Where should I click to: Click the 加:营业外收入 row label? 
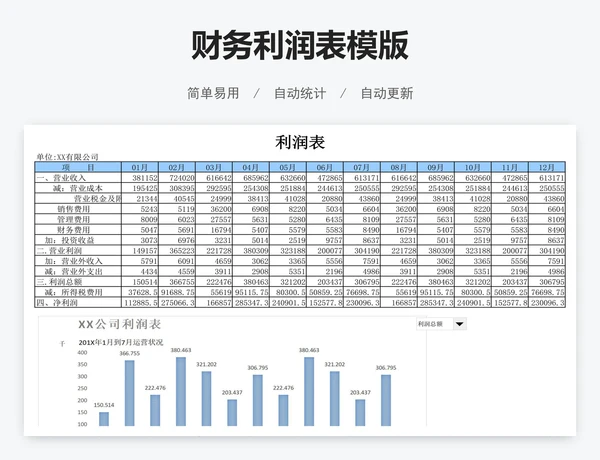point(78,261)
